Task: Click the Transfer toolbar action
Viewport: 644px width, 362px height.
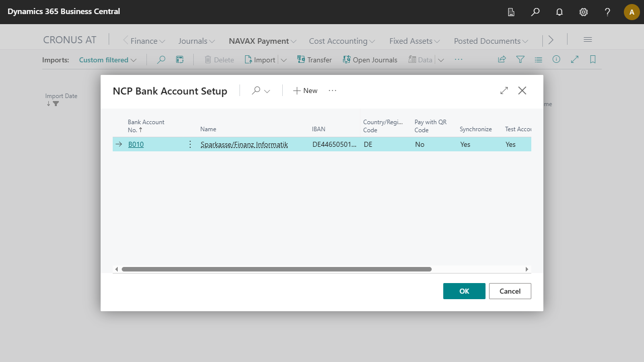Action: click(314, 60)
